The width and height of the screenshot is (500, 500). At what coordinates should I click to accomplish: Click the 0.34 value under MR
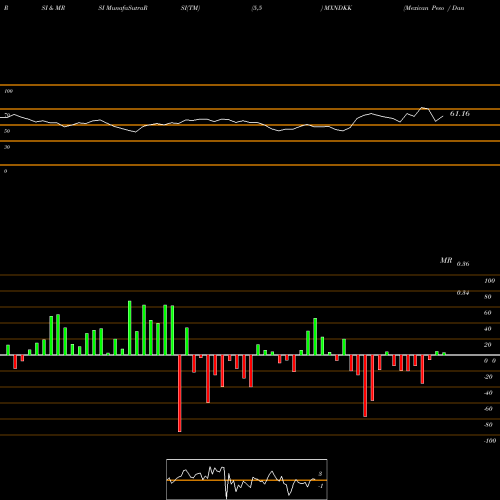463,293
